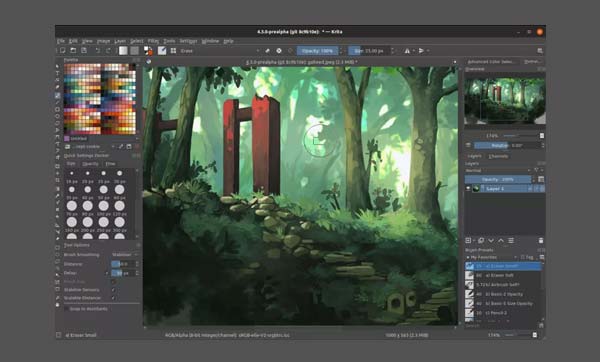Open the brush editor settings icon

pos(162,51)
